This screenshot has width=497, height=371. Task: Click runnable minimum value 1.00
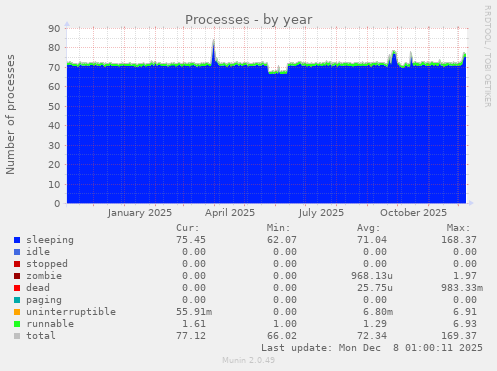(x=285, y=324)
